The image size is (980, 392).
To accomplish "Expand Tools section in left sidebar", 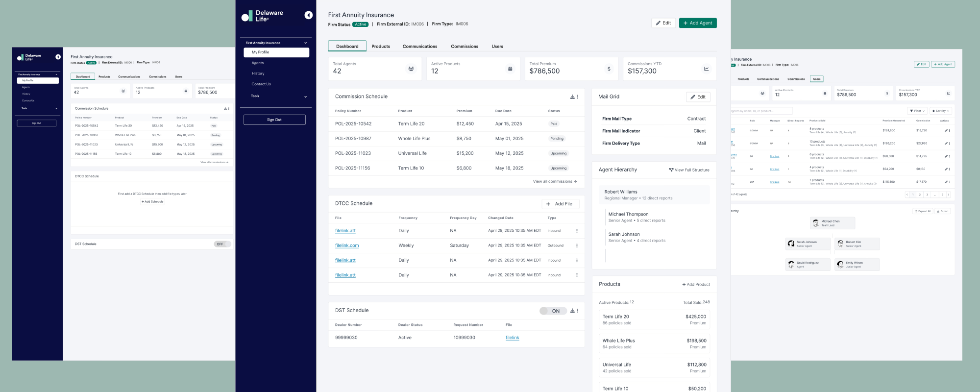I will coord(56,108).
